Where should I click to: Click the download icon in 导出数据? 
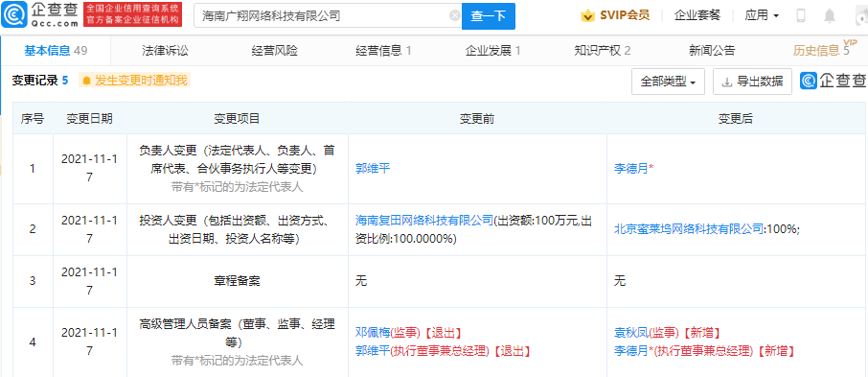(727, 82)
